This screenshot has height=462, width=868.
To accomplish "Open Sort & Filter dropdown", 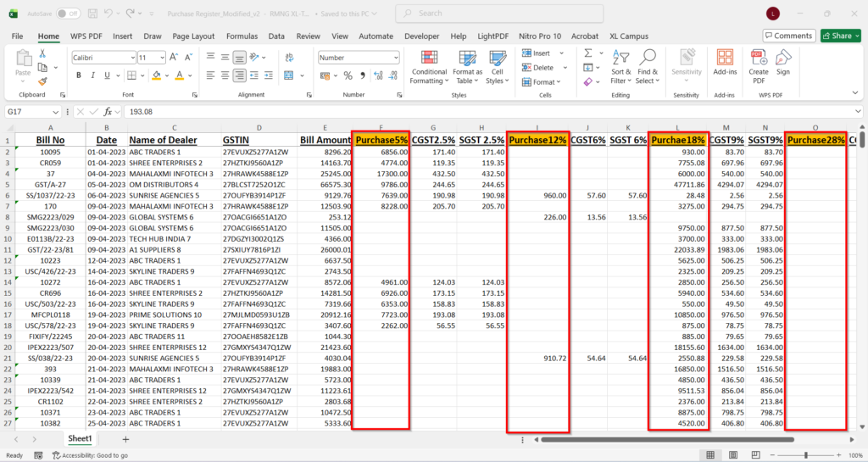I will tap(620, 67).
